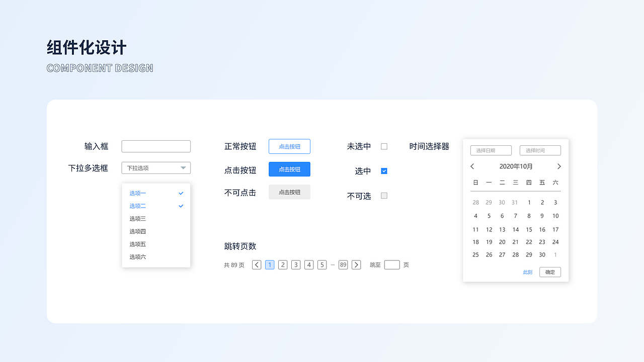Click page number 3 in pagination

(296, 264)
